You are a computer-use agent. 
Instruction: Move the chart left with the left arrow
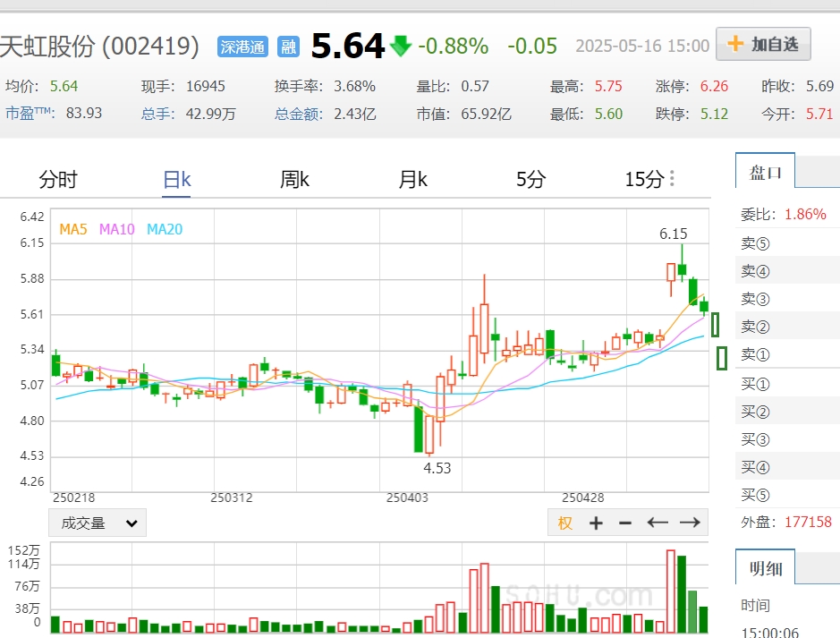pyautogui.click(x=658, y=523)
